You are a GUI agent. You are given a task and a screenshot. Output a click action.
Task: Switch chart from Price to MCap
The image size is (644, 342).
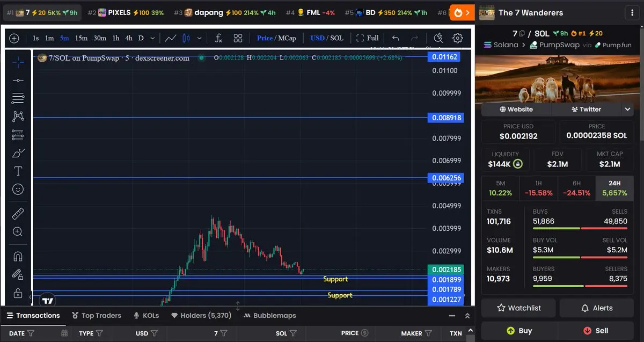[x=287, y=38]
